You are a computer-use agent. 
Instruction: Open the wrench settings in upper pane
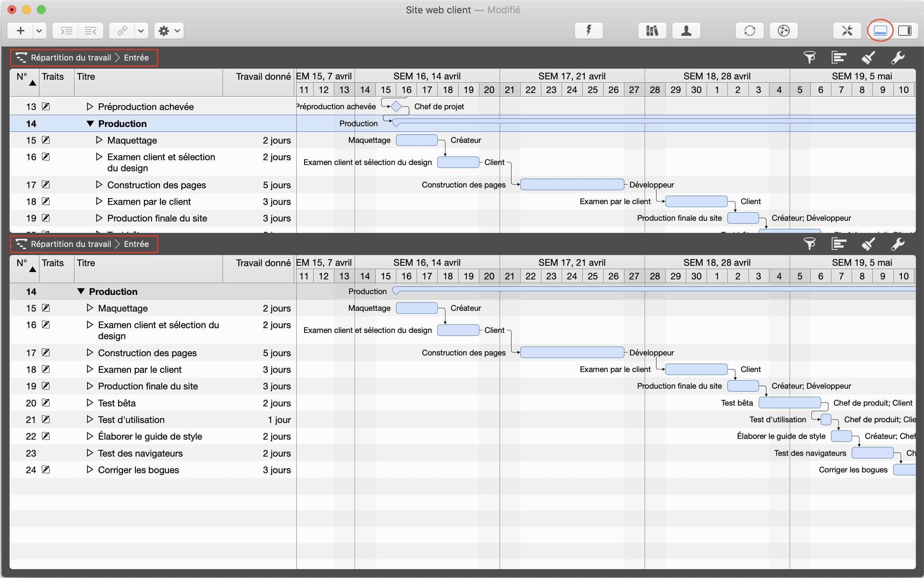point(898,58)
